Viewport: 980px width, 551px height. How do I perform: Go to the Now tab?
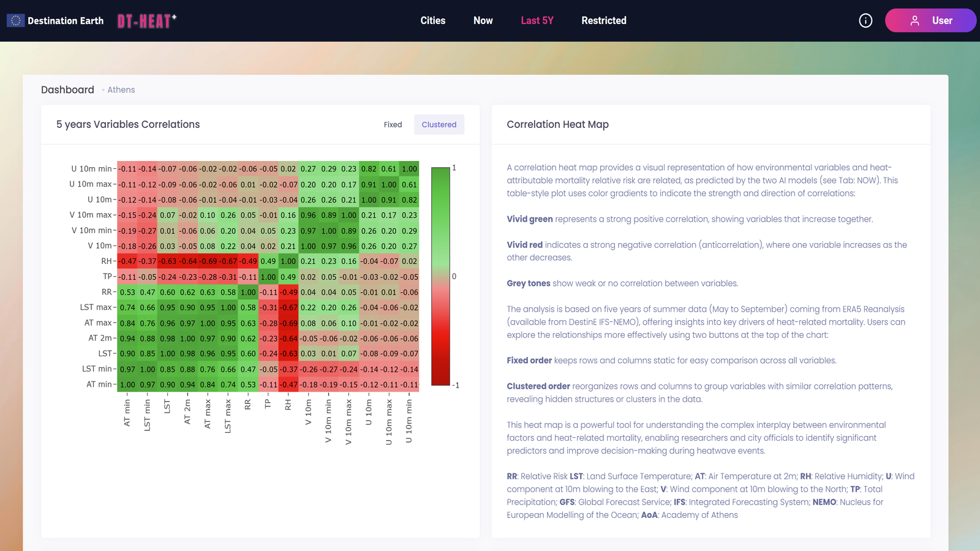(483, 21)
